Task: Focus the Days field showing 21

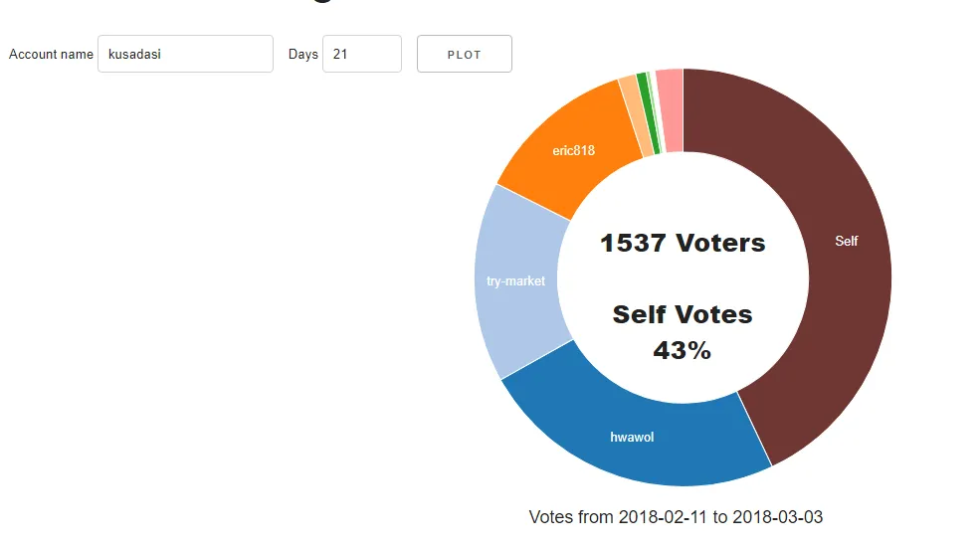Action: coord(362,54)
